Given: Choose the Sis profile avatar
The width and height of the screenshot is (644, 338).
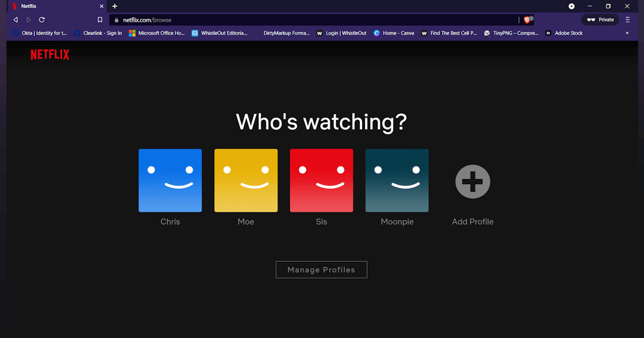Looking at the screenshot, I should (x=321, y=180).
